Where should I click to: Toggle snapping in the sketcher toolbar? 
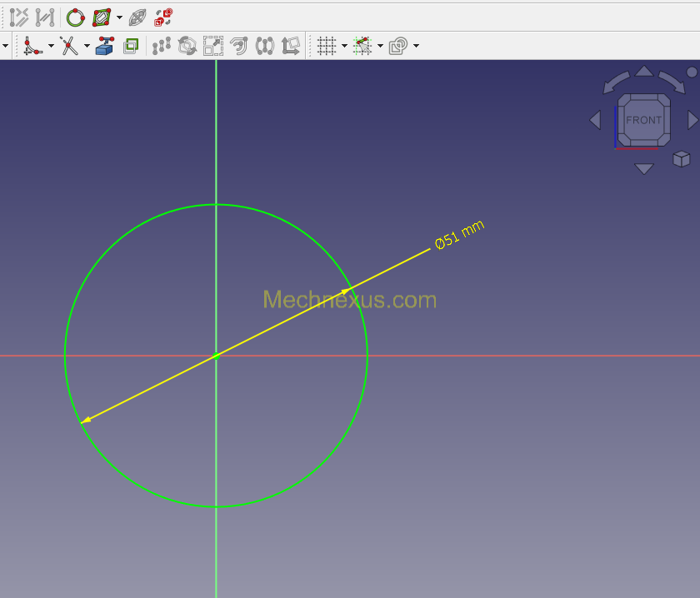(362, 46)
